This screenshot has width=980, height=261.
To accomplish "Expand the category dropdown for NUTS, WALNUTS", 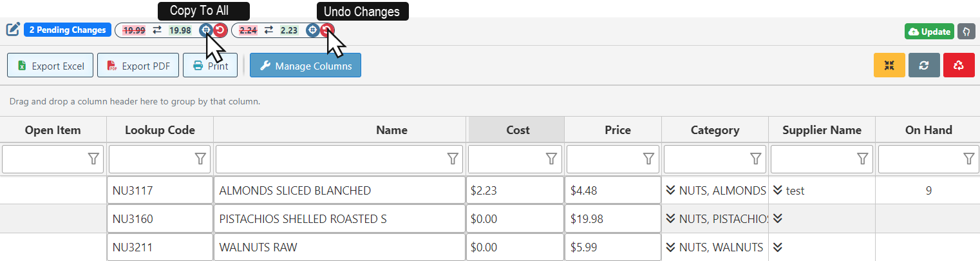I will pyautogui.click(x=670, y=247).
